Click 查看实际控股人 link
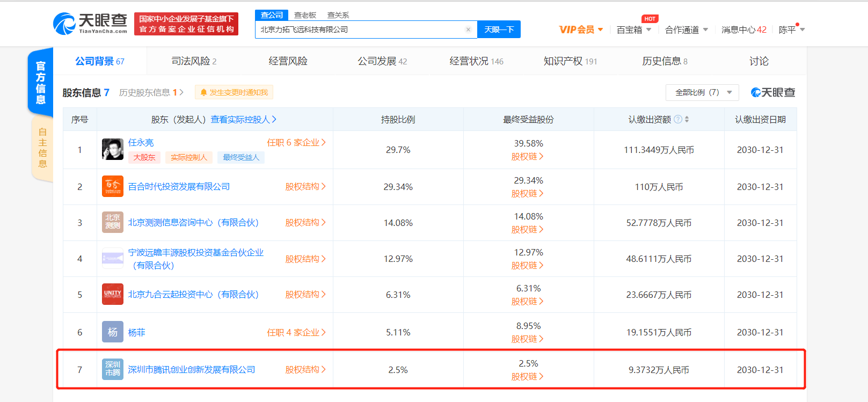Image resolution: width=868 pixels, height=402 pixels. [x=243, y=119]
